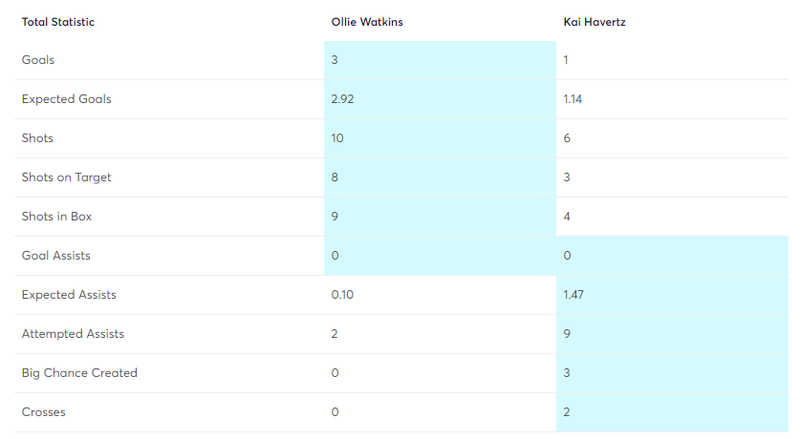The width and height of the screenshot is (800, 439).
Task: Select Havertz's Crosses value 2
Action: pos(567,412)
